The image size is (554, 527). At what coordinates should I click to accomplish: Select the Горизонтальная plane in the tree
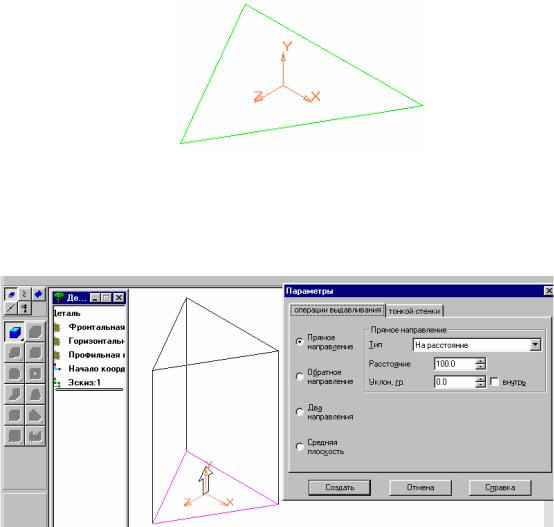(x=96, y=341)
